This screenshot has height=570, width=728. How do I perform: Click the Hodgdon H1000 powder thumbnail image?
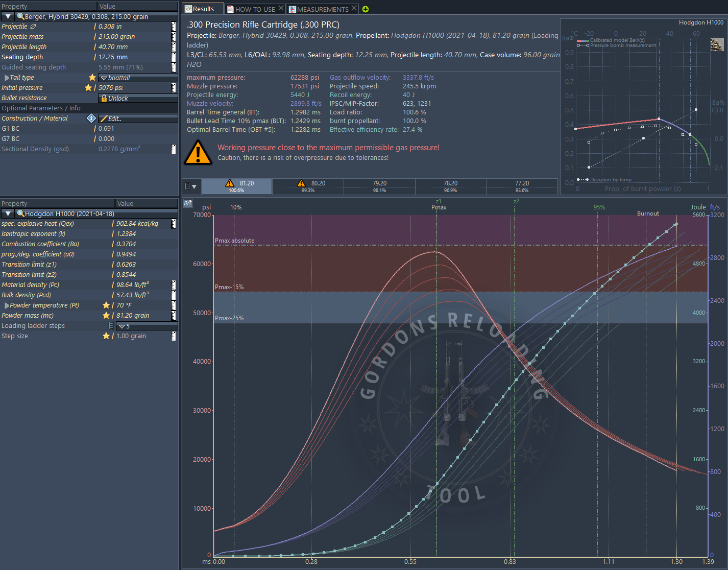click(717, 44)
